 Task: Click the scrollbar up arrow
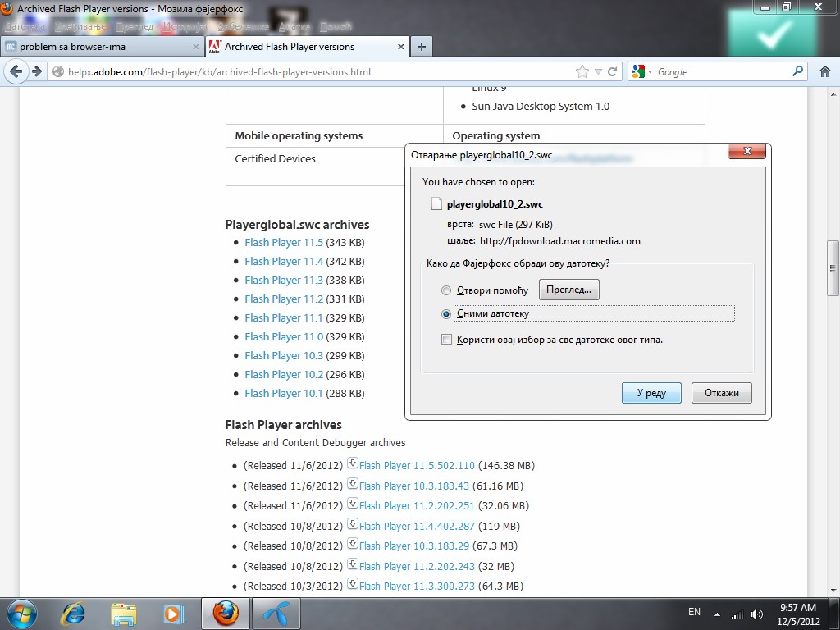(x=833, y=94)
